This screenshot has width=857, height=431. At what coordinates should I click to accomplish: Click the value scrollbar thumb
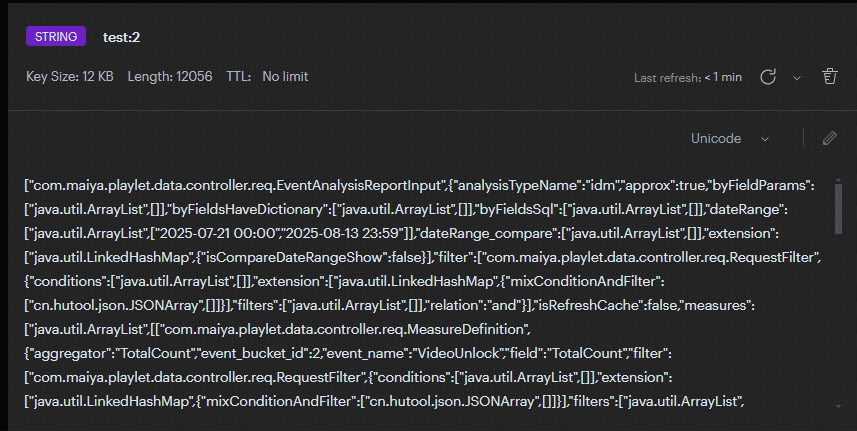click(838, 208)
